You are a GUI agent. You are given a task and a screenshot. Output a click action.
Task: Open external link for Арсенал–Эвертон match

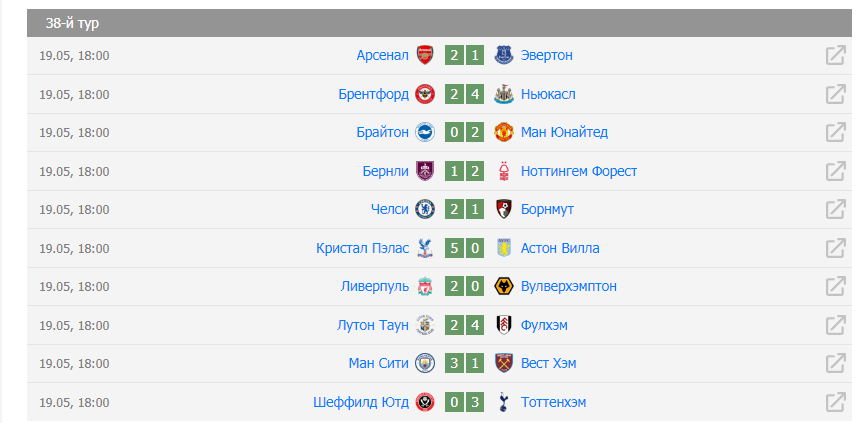835,56
